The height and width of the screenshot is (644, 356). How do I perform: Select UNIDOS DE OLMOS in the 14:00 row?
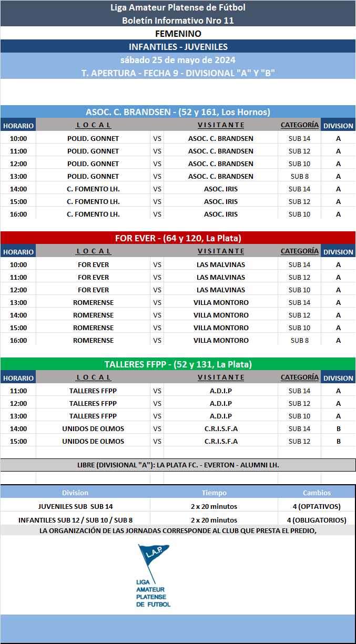(x=93, y=428)
